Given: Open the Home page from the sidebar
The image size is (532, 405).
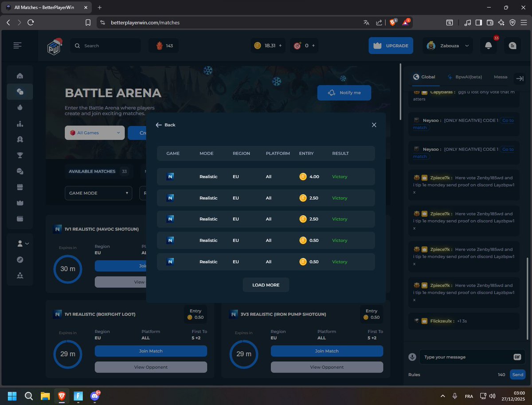Looking at the screenshot, I should (20, 75).
